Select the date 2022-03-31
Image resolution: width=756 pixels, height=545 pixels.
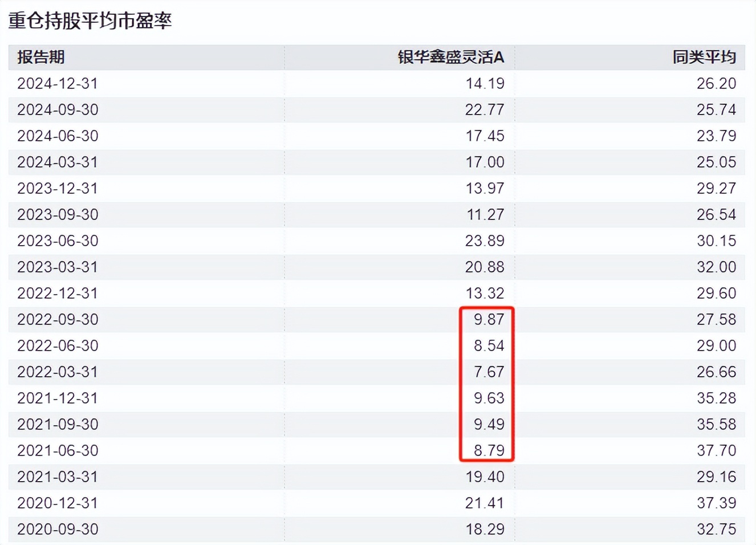coord(58,372)
